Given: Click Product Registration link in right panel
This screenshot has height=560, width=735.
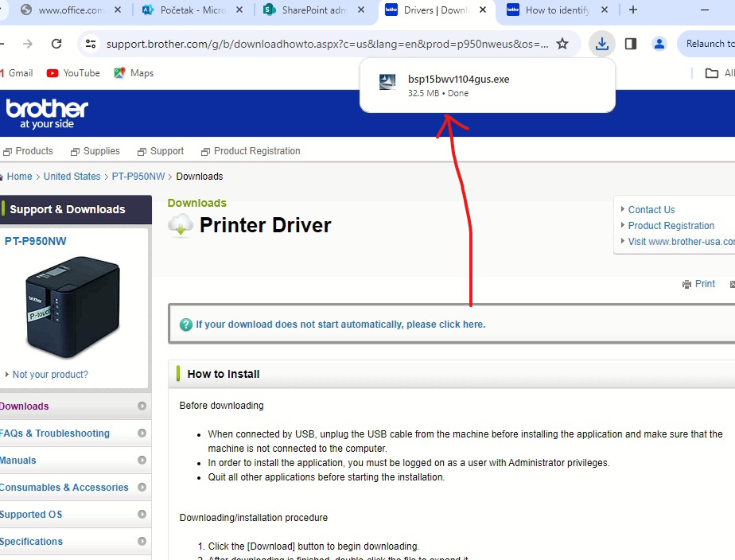Looking at the screenshot, I should pos(671,226).
